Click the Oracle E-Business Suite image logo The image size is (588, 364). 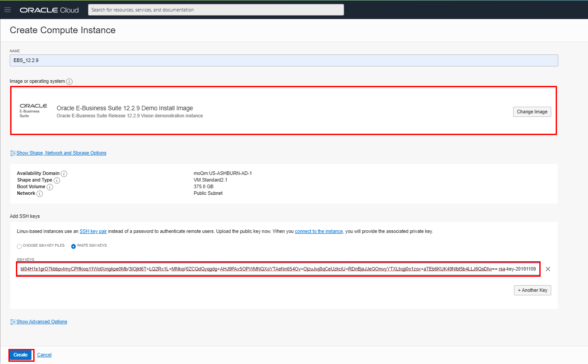pos(33,110)
